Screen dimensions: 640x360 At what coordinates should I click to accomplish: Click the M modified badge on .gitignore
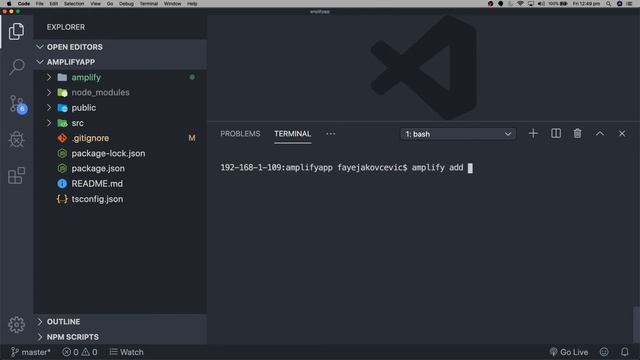(x=192, y=138)
